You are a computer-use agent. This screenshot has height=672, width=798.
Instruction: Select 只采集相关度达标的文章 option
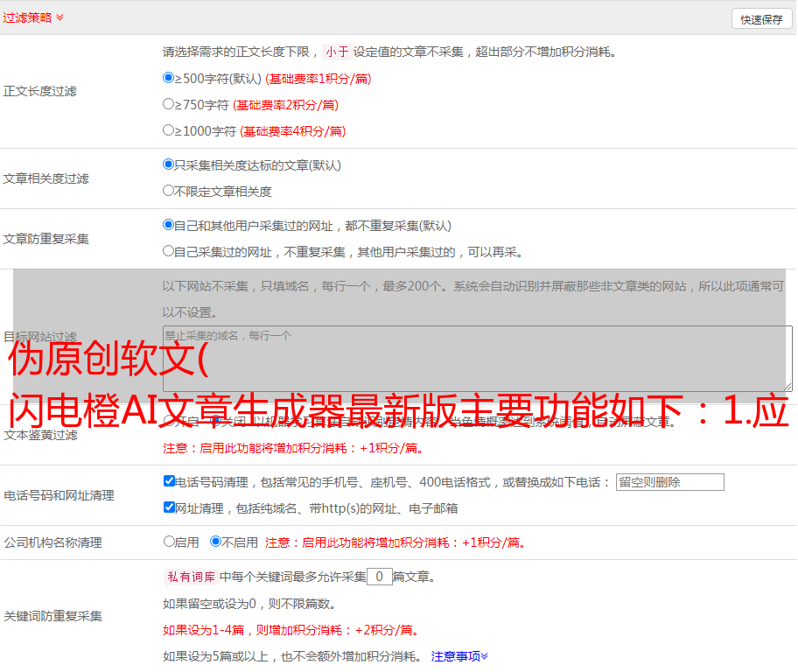(169, 164)
